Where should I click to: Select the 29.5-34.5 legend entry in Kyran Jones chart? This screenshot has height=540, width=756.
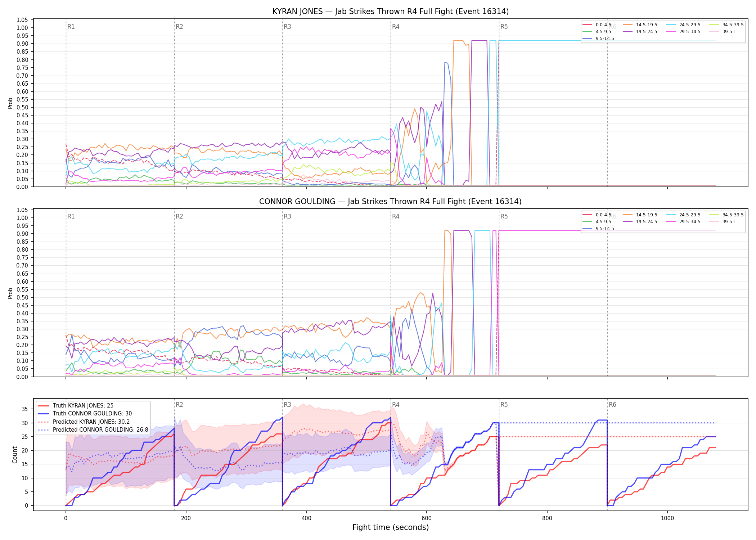(x=684, y=32)
